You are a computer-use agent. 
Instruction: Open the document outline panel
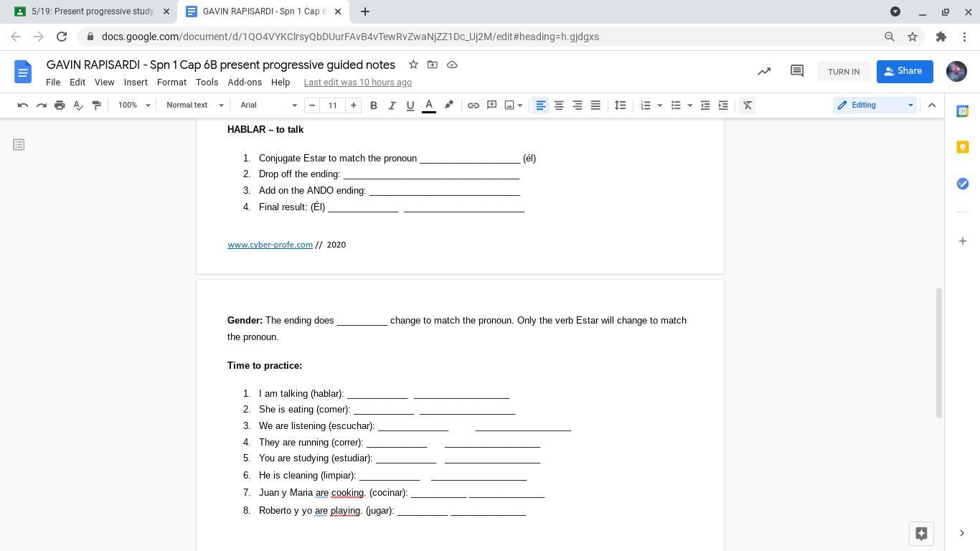pyautogui.click(x=19, y=145)
